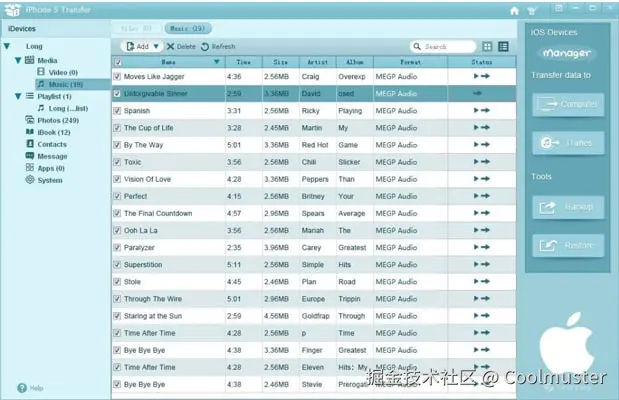The width and height of the screenshot is (619, 400).
Task: Collapse the Long device tree node
Action: tap(7, 46)
